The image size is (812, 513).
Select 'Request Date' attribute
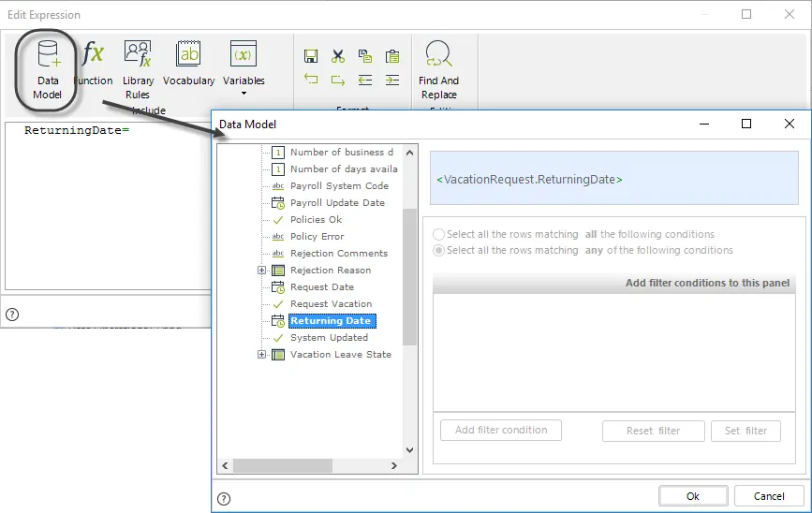tap(321, 286)
